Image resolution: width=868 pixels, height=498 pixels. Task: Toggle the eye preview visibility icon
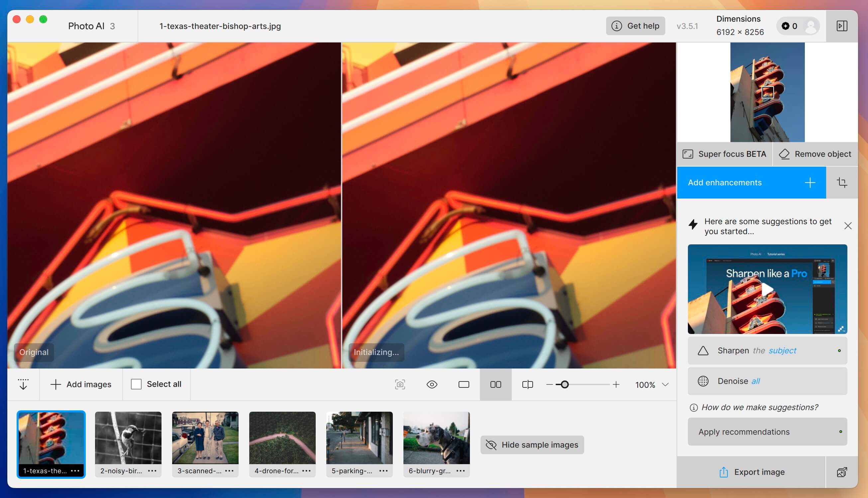click(432, 384)
